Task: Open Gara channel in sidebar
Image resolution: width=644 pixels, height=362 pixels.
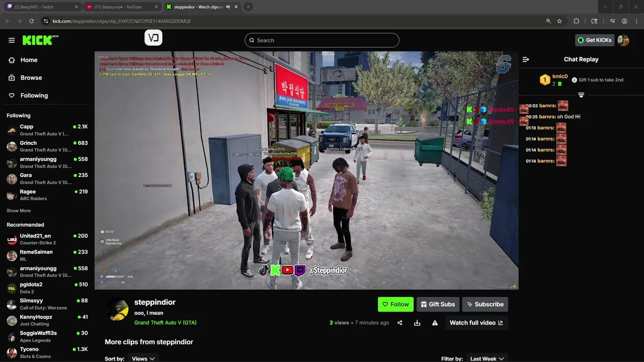Action: [x=47, y=178]
